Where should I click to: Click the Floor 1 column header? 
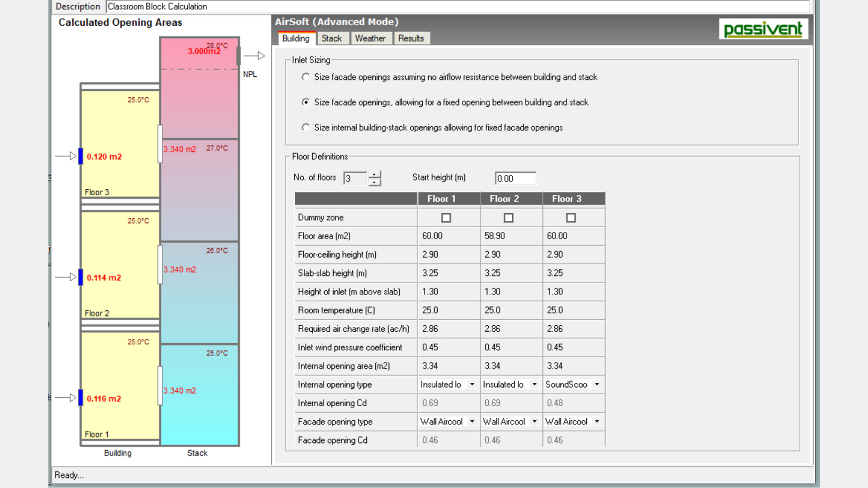[448, 199]
